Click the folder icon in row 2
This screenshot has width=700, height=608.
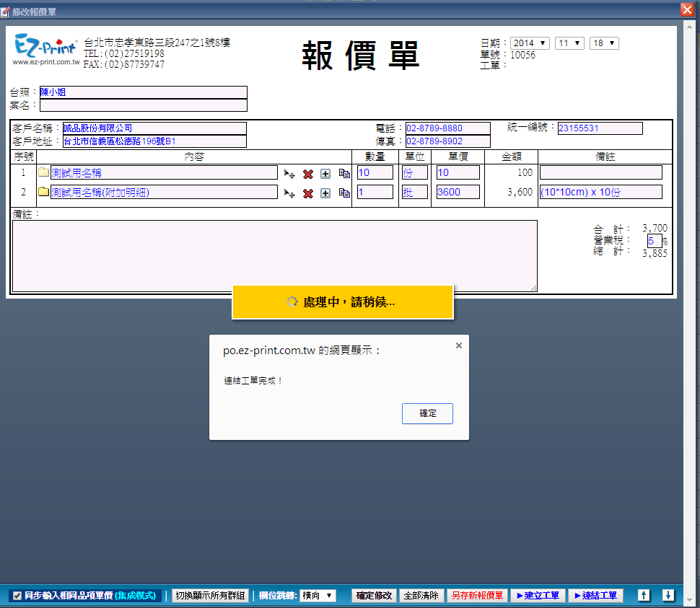coord(43,193)
